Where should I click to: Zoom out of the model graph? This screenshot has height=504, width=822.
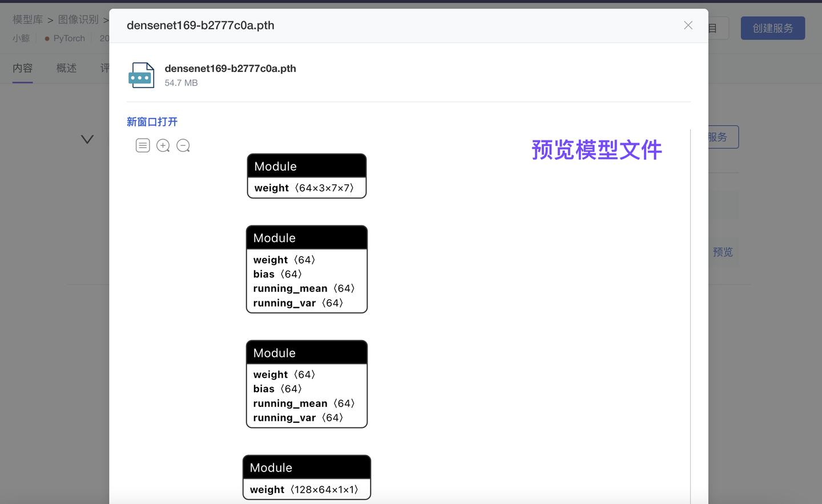coord(183,146)
